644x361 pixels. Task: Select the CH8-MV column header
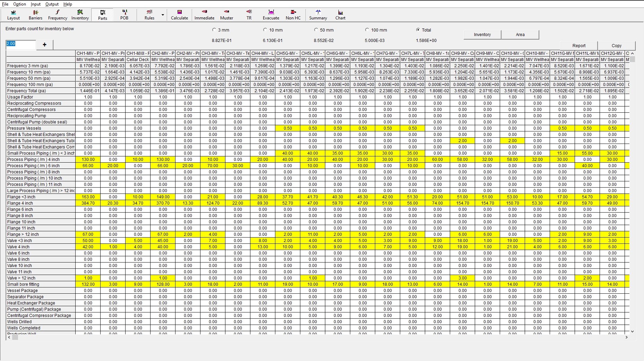(x=438, y=53)
